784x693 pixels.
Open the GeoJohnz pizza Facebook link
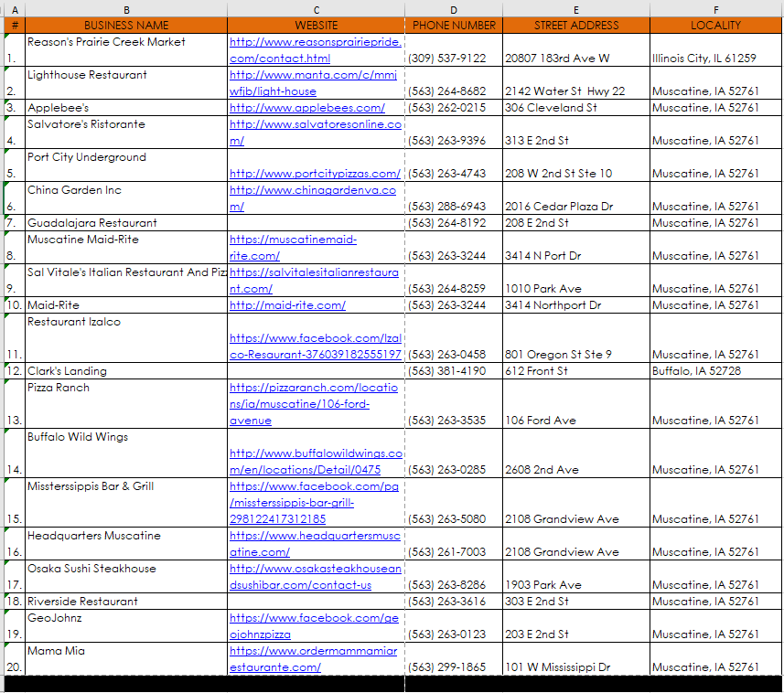click(314, 626)
